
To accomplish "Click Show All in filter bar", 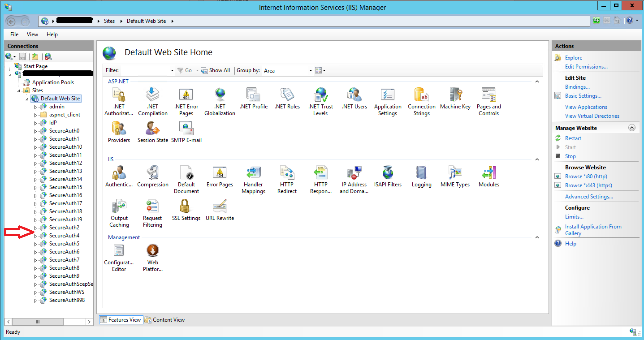I will [x=216, y=70].
